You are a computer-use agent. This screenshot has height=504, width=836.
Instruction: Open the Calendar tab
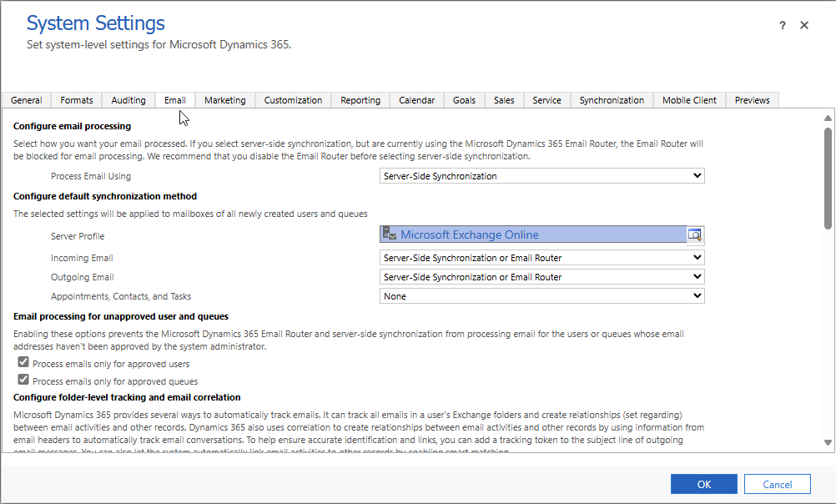pos(417,100)
